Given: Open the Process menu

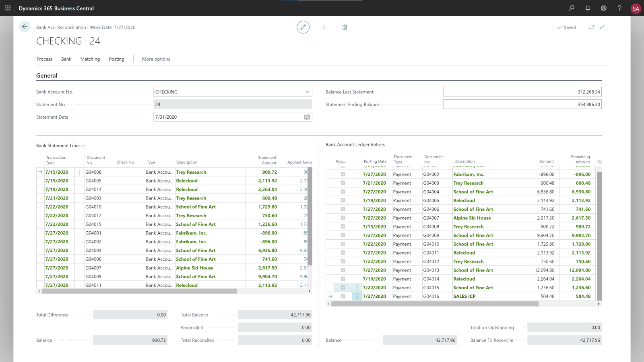Looking at the screenshot, I should [x=44, y=59].
